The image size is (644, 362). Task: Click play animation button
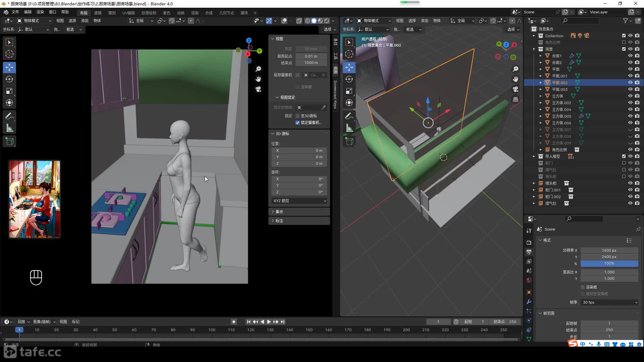pyautogui.click(x=269, y=322)
